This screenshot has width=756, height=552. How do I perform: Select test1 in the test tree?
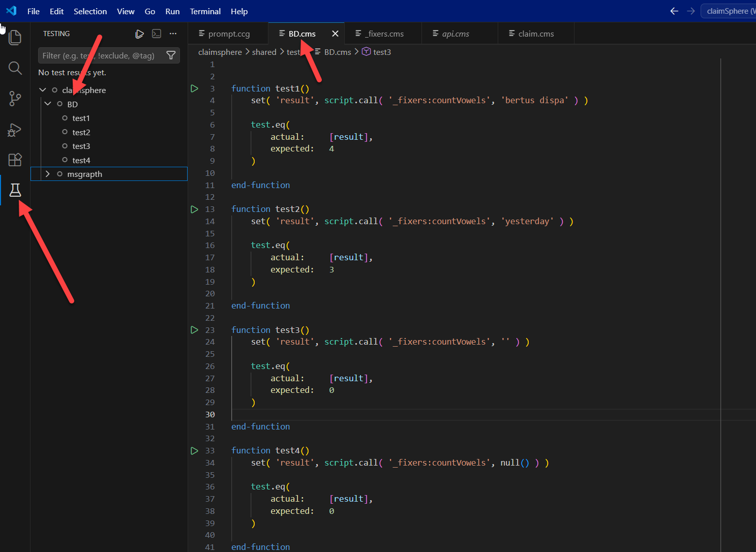(81, 118)
